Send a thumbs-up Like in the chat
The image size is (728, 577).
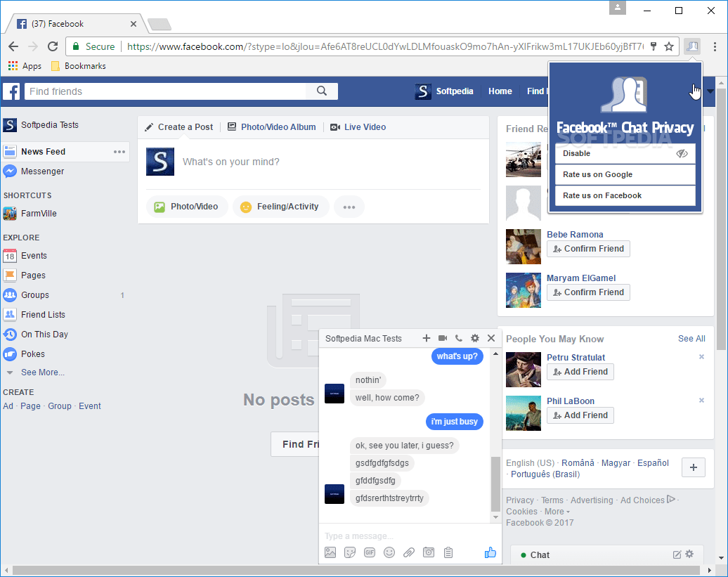(490, 552)
